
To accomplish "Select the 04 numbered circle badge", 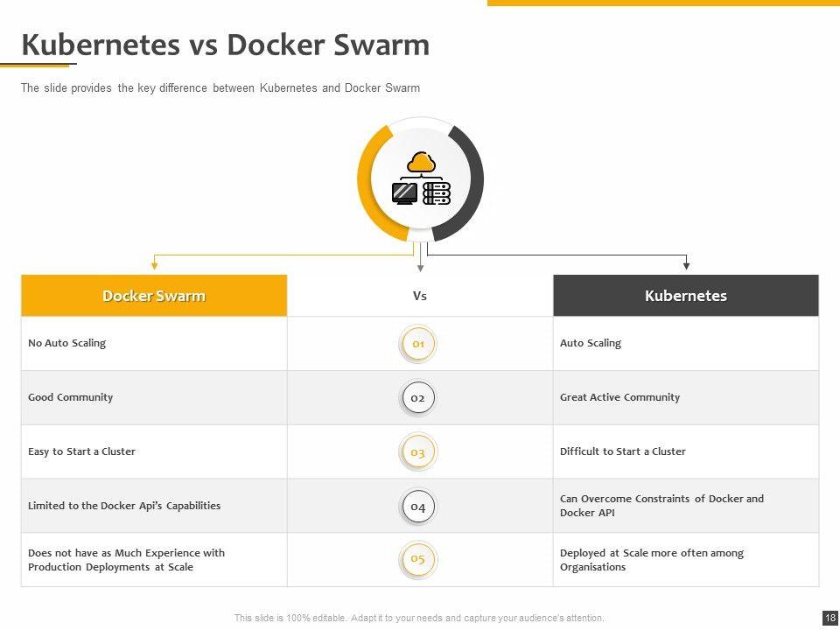I will click(418, 507).
